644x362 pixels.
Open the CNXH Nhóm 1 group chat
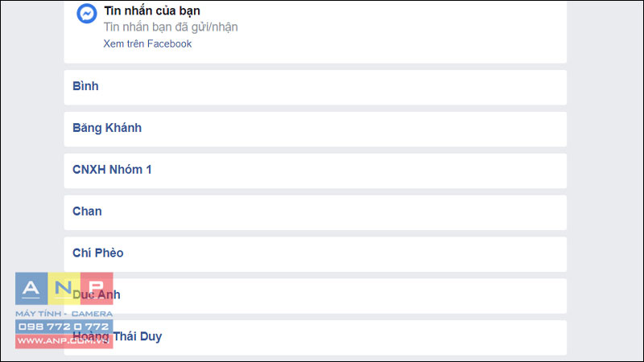coord(315,171)
